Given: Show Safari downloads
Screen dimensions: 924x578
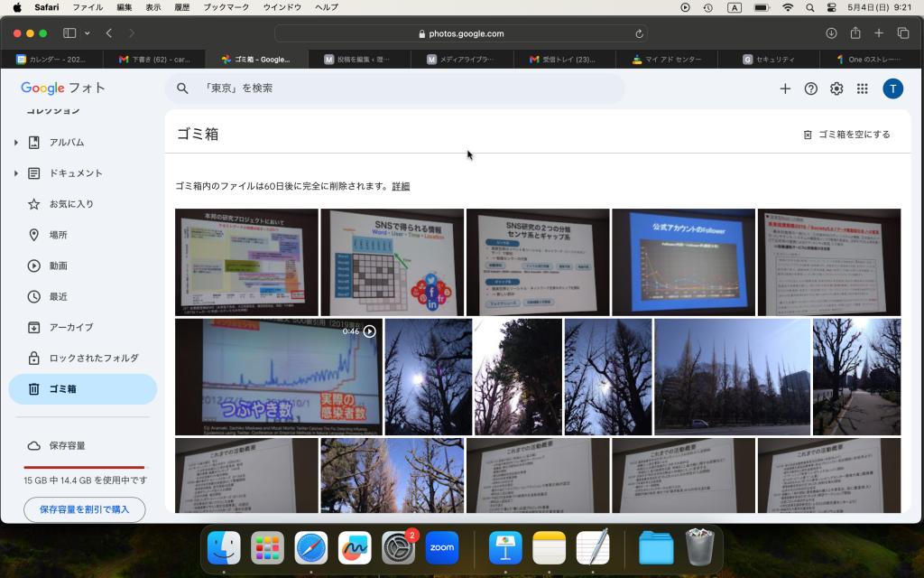Looking at the screenshot, I should [x=831, y=33].
